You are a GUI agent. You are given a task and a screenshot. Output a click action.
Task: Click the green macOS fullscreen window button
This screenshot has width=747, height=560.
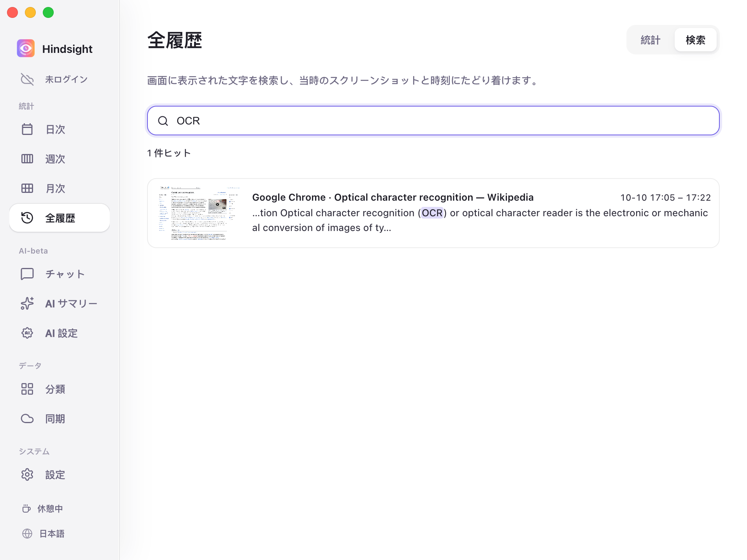tap(48, 12)
